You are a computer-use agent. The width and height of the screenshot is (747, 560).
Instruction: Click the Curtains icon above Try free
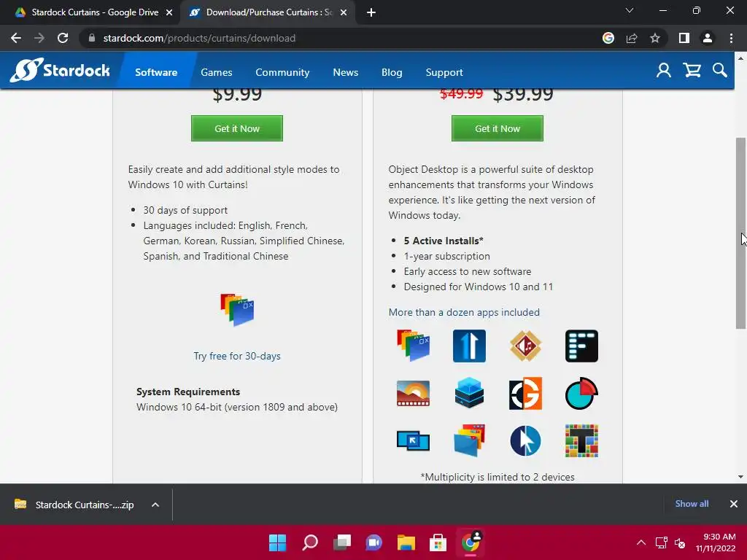click(237, 309)
